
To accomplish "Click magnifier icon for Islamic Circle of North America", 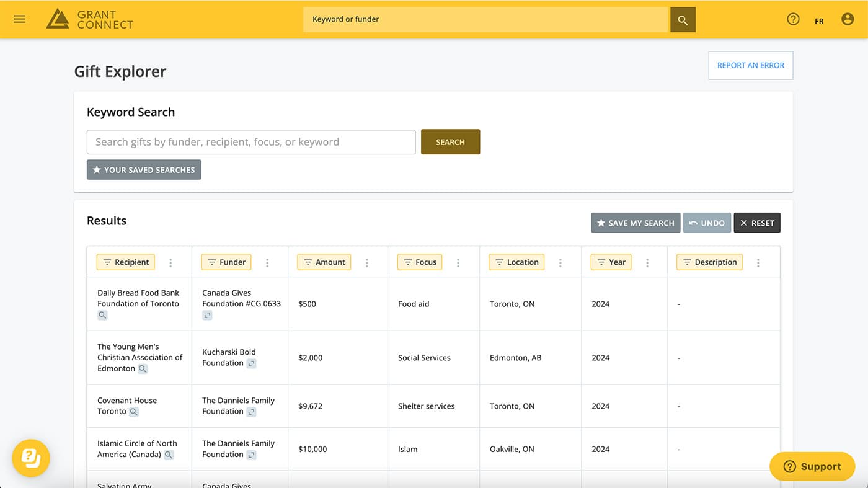I will click(168, 455).
